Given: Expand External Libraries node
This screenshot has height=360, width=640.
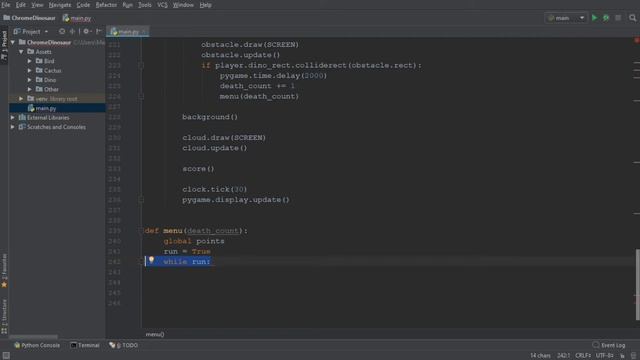Looking at the screenshot, I should [13, 118].
